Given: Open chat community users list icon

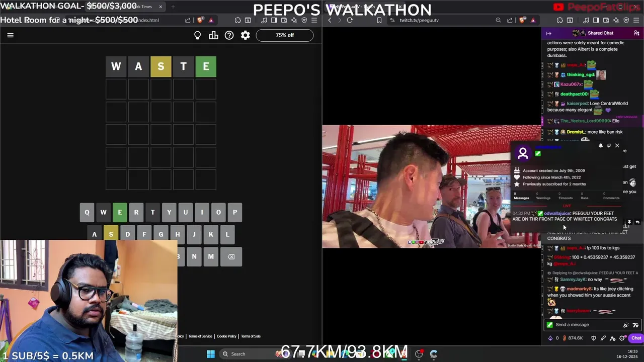Looking at the screenshot, I should coord(636,33).
